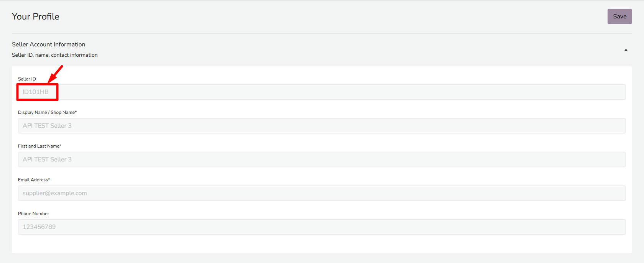Click the red arrow annotation

(x=56, y=74)
